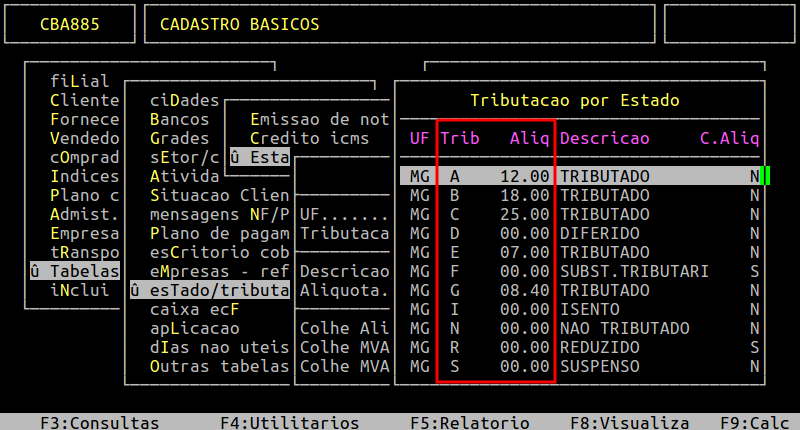Image resolution: width=800 pixels, height=430 pixels.
Task: Click the CBA885 program code box
Action: tap(70, 24)
